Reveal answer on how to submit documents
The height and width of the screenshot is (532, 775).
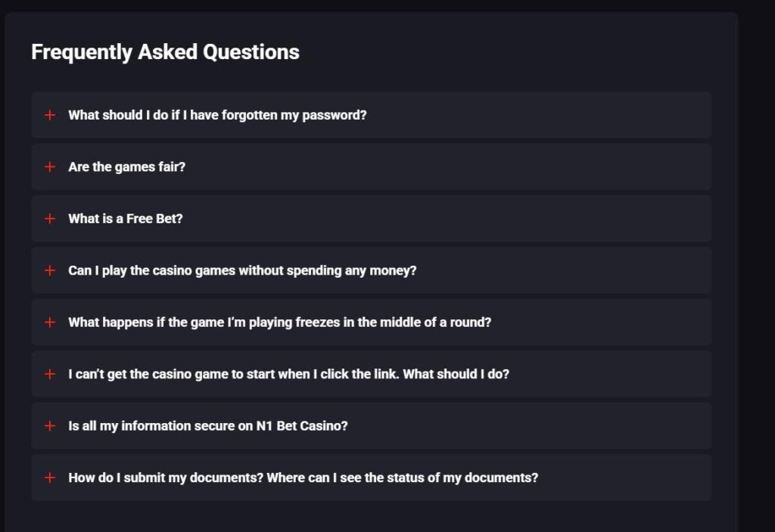pos(303,478)
